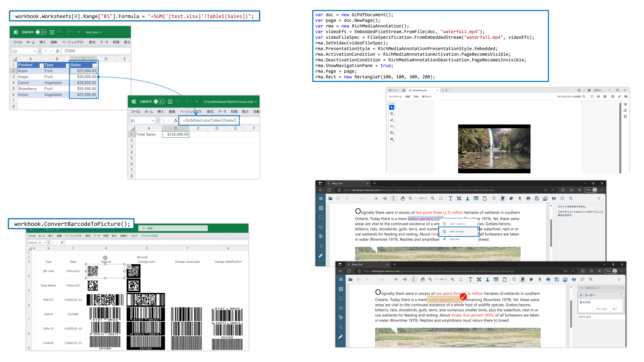Toggle hide annotations eye icon above user comment
Image resolution: width=644 pixels, height=362 pixels.
click(x=574, y=279)
